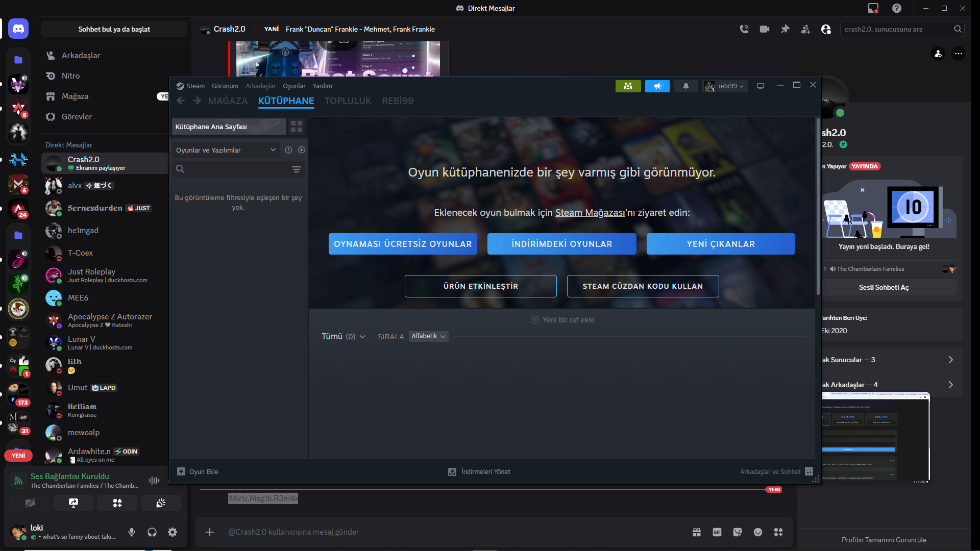Expand the Tümü (0) shelf dropdown
Image resolution: width=980 pixels, height=551 pixels.
click(344, 337)
